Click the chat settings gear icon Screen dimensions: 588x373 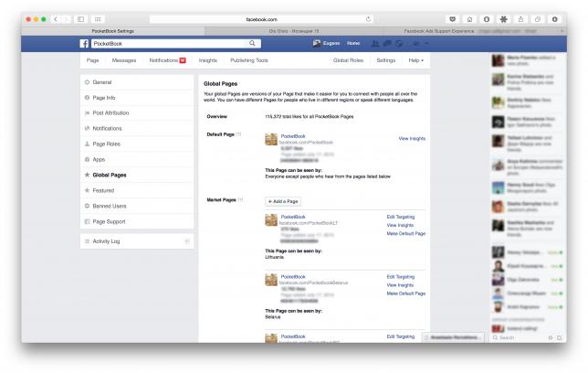click(x=551, y=337)
